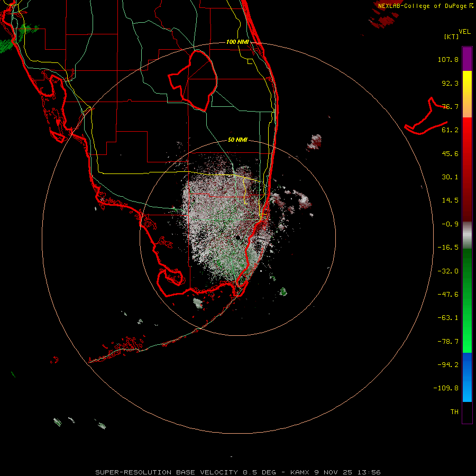
Task: Select the -47.6 velocity scale value
Action: click(x=448, y=295)
